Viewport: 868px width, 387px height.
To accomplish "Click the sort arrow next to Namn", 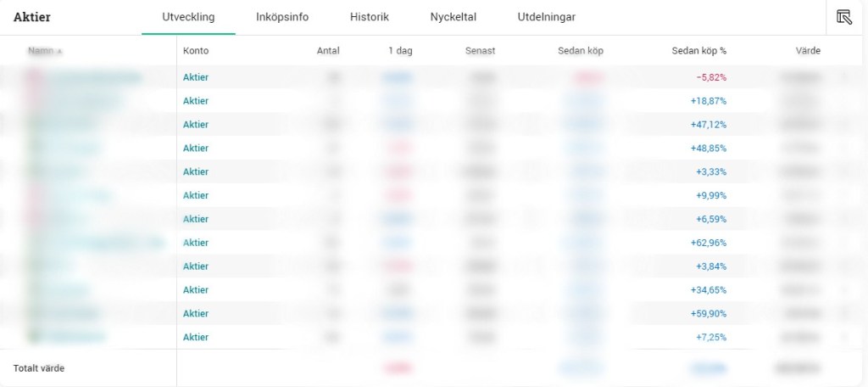I will pyautogui.click(x=60, y=52).
